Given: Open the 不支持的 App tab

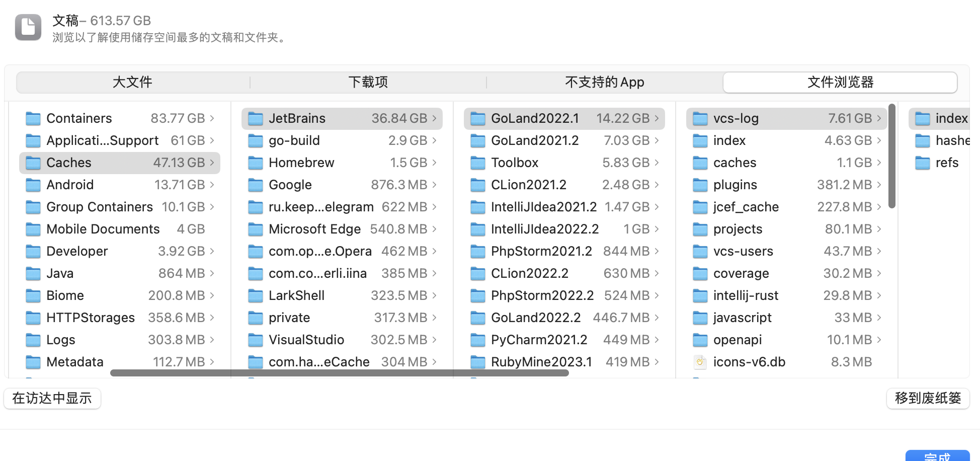Looking at the screenshot, I should click(x=604, y=82).
